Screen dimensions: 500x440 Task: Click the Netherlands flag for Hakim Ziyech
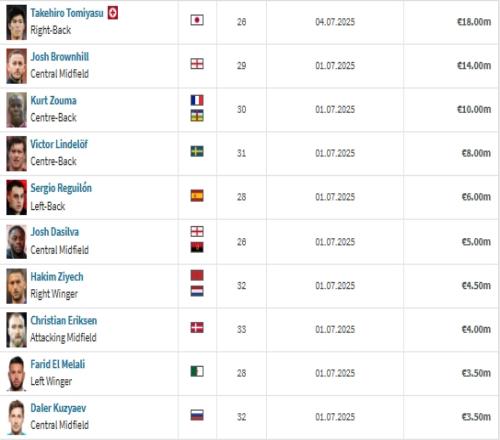(197, 291)
